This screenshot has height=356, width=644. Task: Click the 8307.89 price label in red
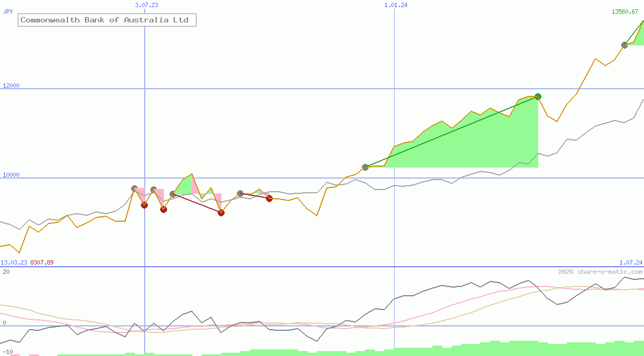point(42,262)
